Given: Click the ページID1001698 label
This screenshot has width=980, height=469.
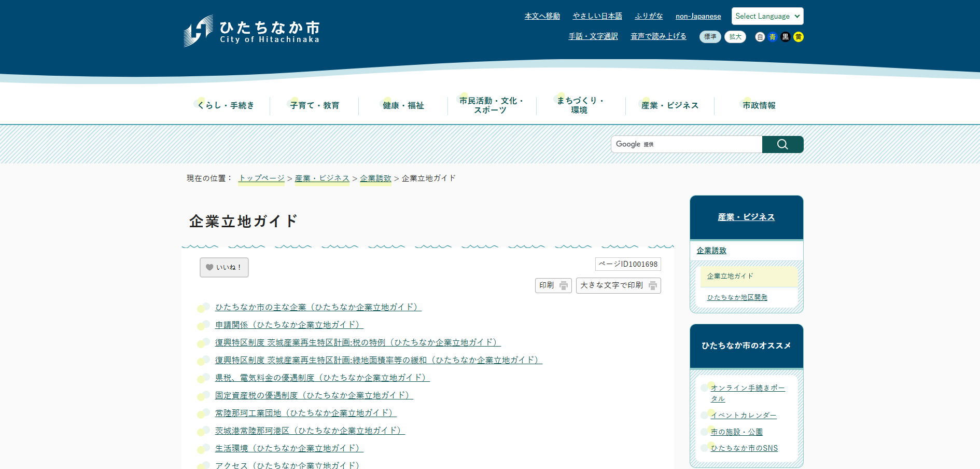Looking at the screenshot, I should click(x=628, y=264).
